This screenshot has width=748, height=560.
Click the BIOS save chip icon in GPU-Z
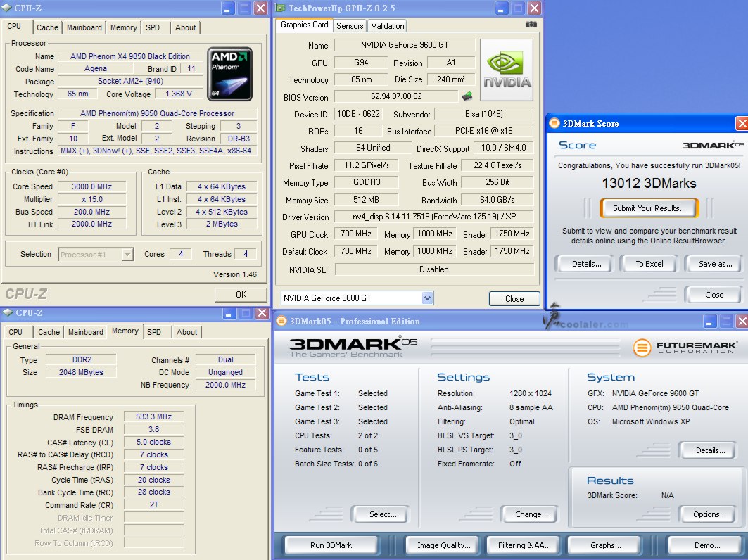pos(467,96)
